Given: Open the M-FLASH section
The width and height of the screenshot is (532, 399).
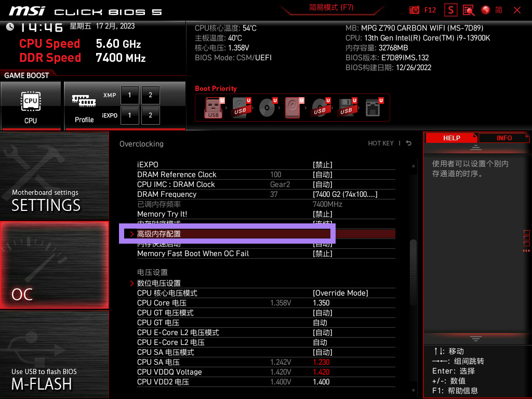Looking at the screenshot, I should pos(54,354).
